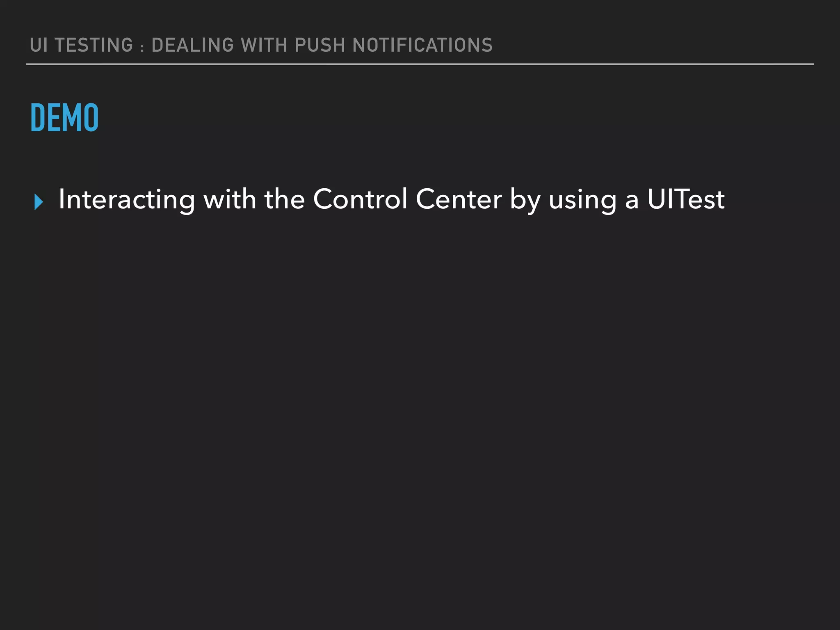Click the word "Interacting" in the bullet
Viewport: 840px width, 630px height.
pos(127,200)
